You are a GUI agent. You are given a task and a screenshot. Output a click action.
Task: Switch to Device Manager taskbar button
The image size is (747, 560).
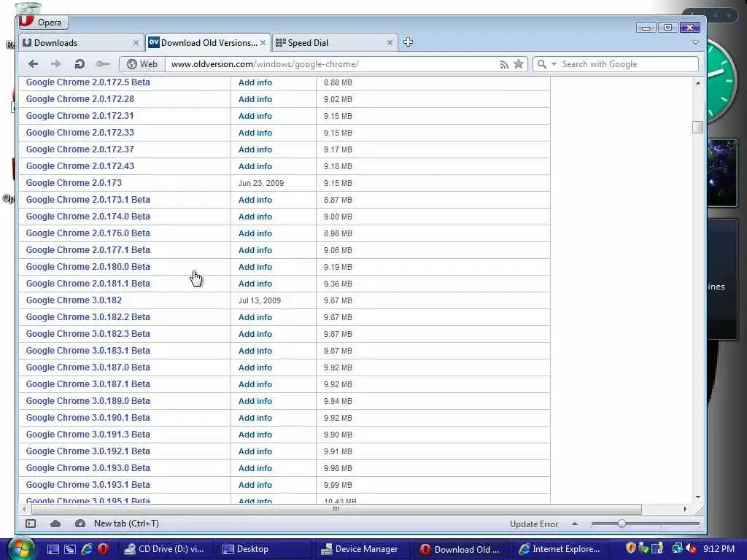[x=362, y=549]
